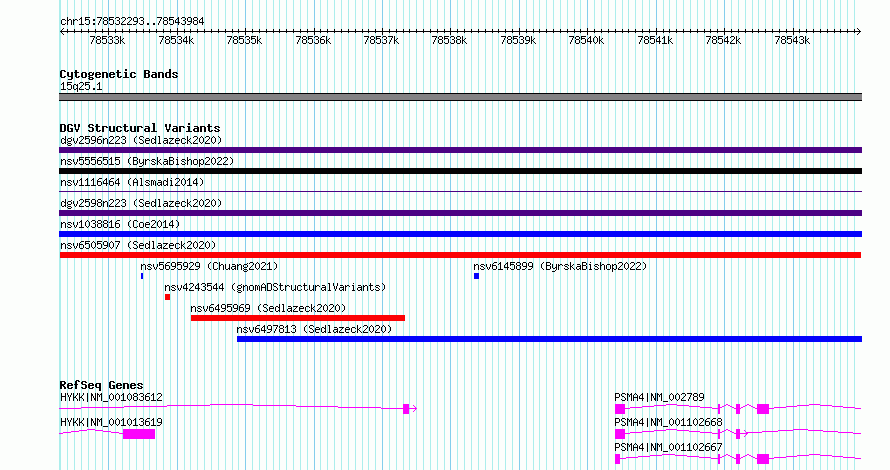Click the 78534k ruler tick label

pos(176,41)
